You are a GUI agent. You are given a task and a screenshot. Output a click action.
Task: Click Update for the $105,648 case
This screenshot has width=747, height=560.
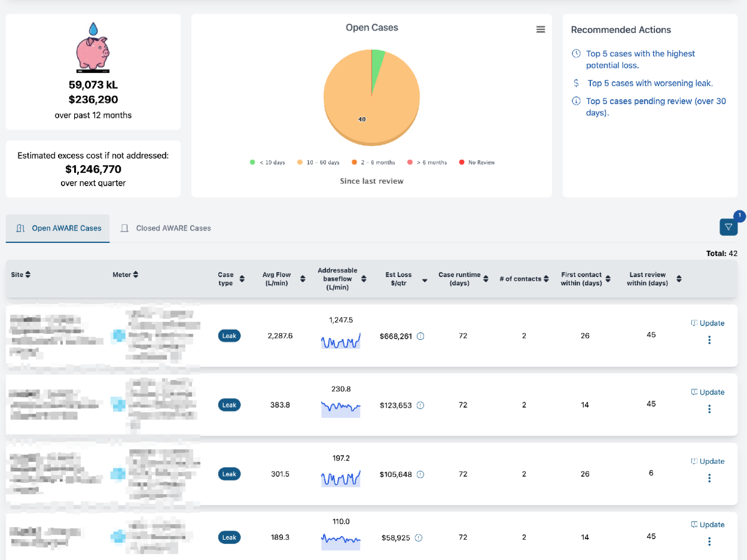(708, 461)
